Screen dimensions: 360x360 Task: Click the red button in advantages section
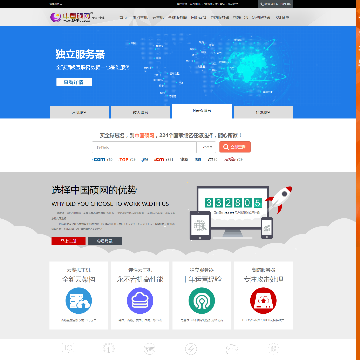pos(68,241)
